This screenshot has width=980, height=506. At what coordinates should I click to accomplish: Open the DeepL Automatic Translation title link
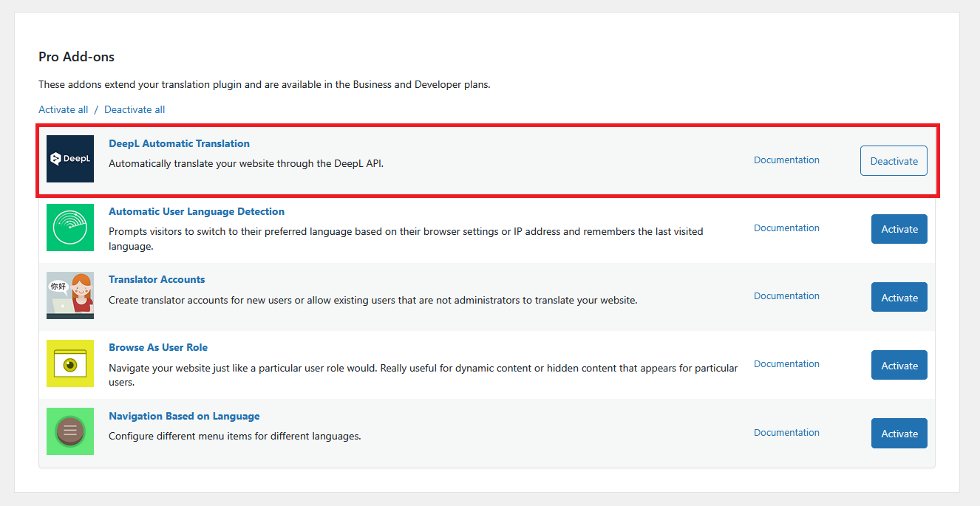click(179, 143)
